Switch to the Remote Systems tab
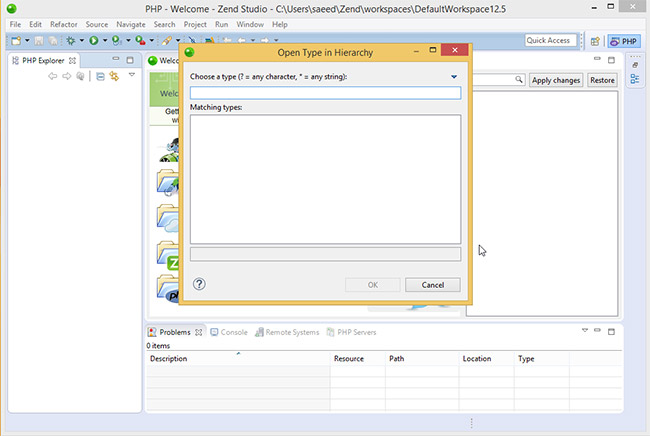 coord(287,332)
